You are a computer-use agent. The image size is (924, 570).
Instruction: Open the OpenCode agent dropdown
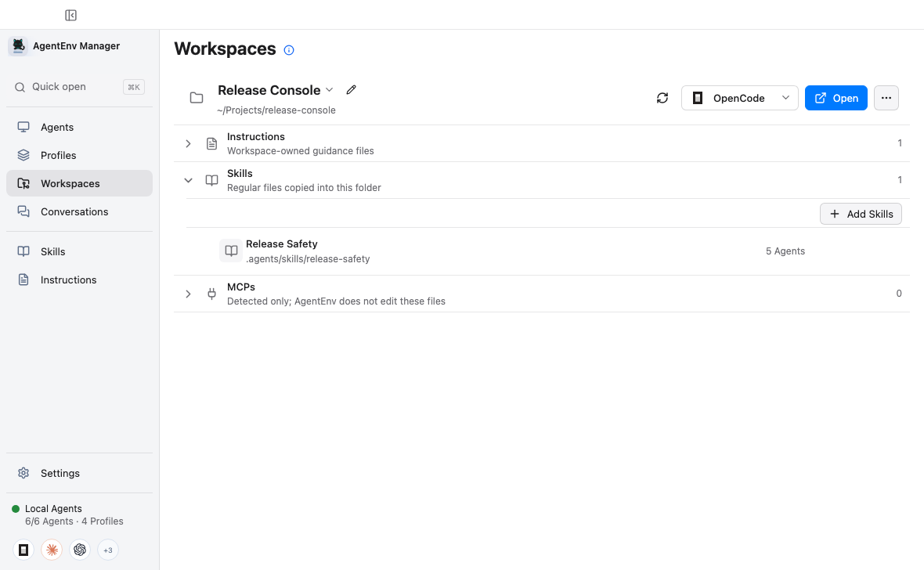(739, 98)
